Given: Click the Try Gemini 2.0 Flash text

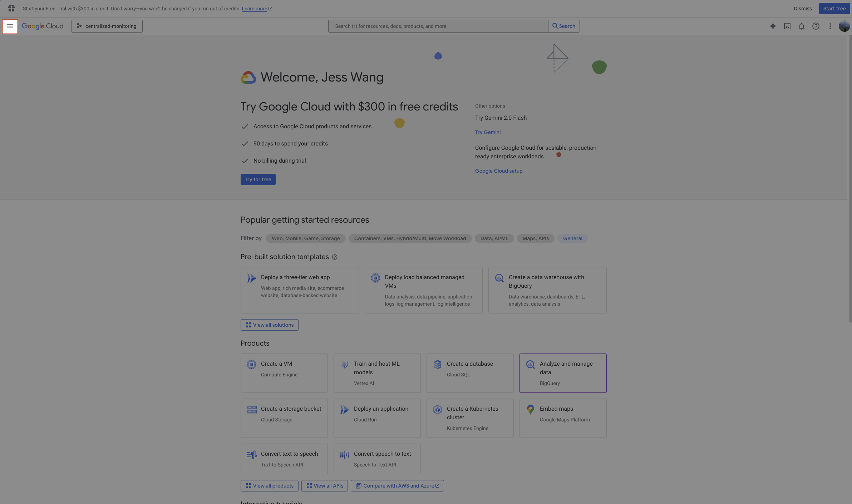Looking at the screenshot, I should (501, 118).
